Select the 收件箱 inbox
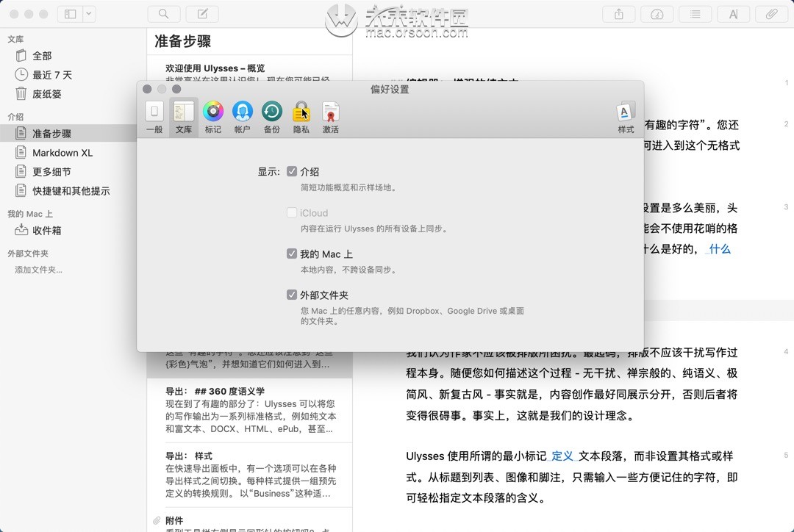 pos(68,230)
